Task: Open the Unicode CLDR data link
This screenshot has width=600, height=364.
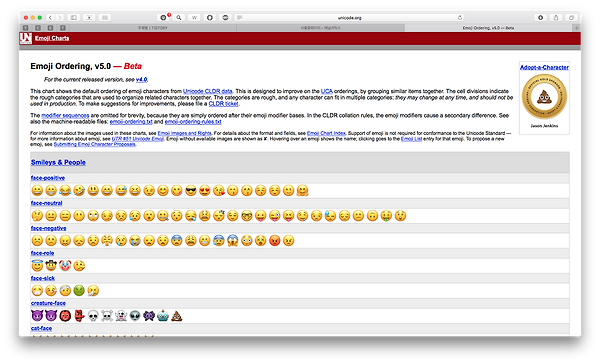Action: (207, 91)
